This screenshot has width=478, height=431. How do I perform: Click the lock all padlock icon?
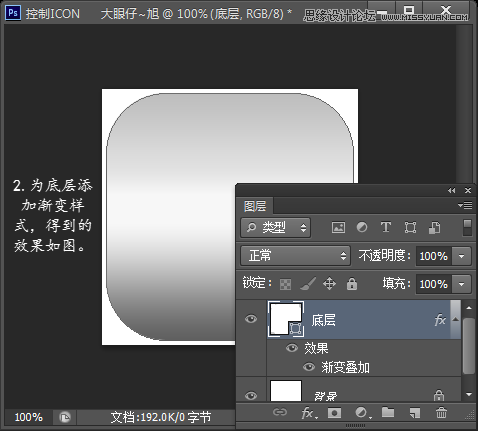pos(352,284)
